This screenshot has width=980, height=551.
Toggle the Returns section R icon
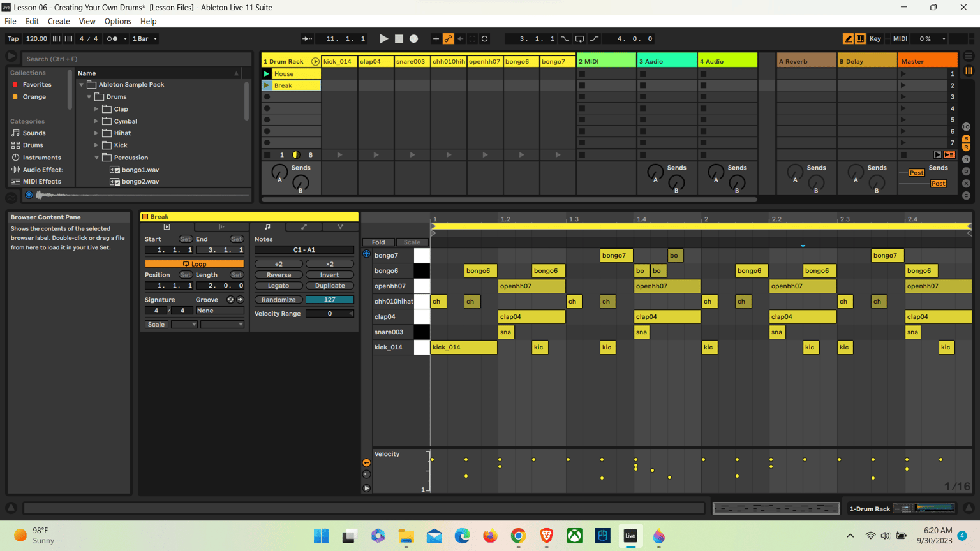click(x=966, y=147)
